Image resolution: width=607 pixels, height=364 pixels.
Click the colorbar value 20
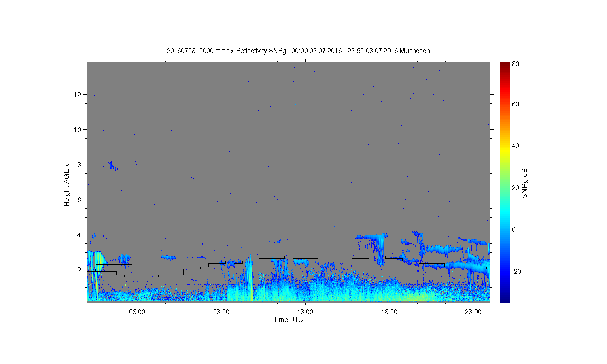point(516,188)
